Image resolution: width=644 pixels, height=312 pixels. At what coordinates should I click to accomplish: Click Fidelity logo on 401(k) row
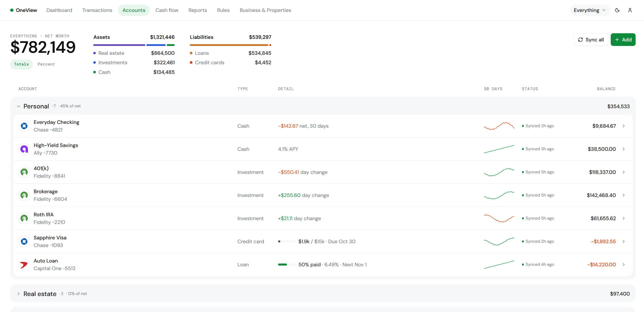click(x=24, y=172)
